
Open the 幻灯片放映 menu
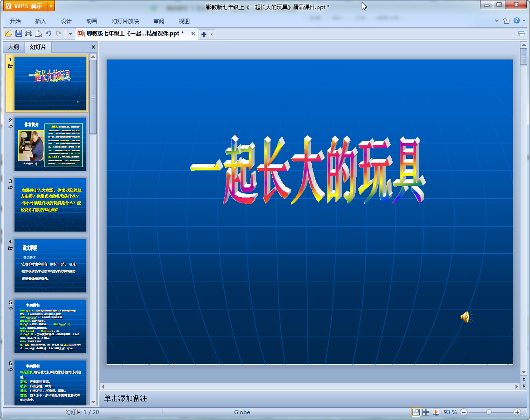point(125,21)
